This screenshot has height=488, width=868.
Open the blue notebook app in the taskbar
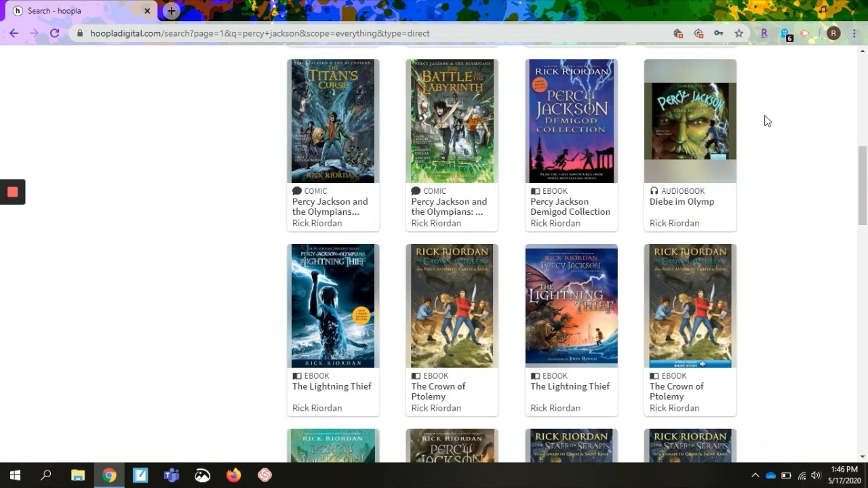[140, 475]
